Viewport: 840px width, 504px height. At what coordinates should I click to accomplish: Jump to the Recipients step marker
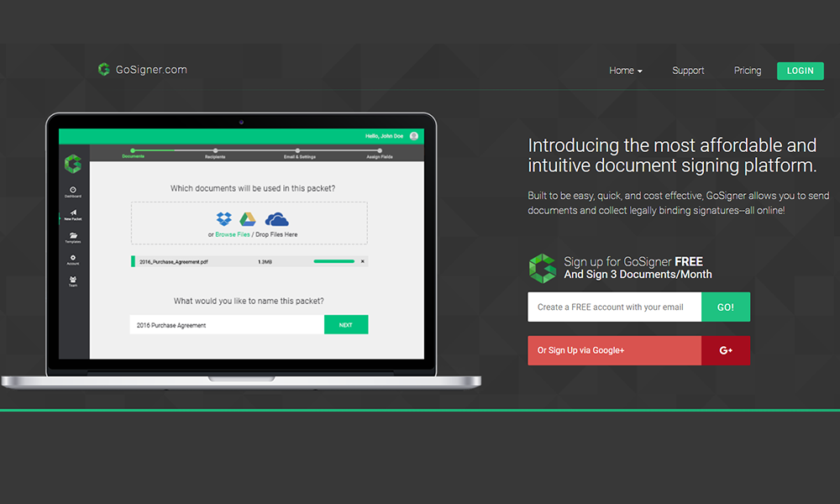215,150
